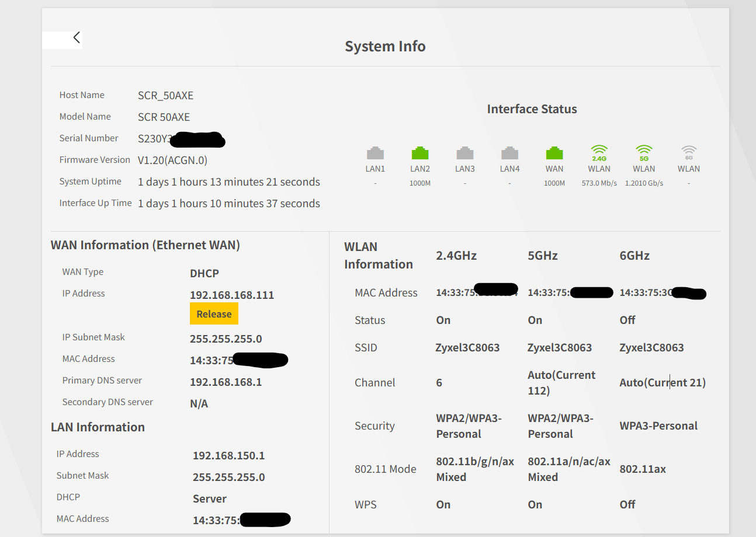Image resolution: width=756 pixels, height=537 pixels.
Task: Click model name value SCR 50AXE
Action: [x=164, y=117]
